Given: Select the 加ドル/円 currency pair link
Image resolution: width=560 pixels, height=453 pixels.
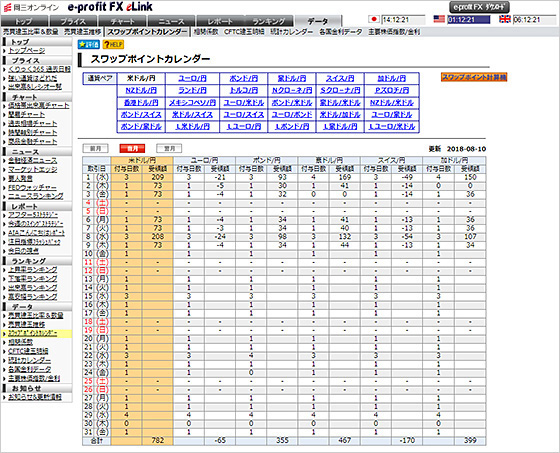Looking at the screenshot, I should [392, 78].
